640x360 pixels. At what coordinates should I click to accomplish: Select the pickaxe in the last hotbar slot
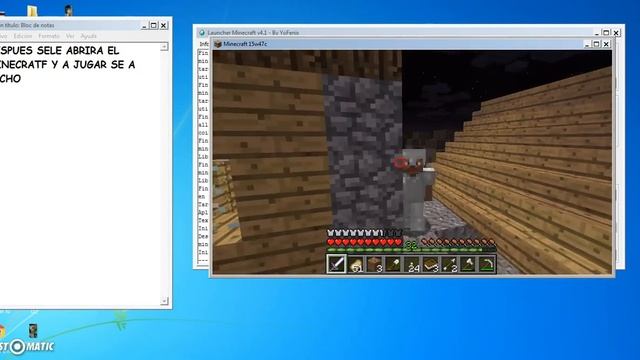tap(487, 264)
